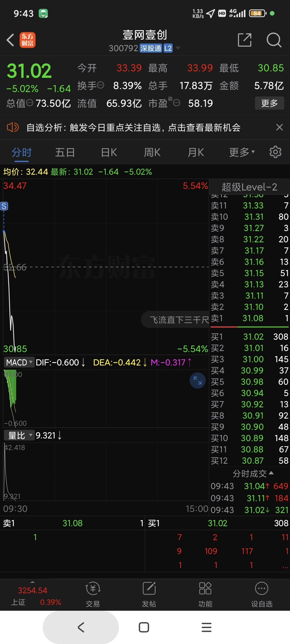Select 卖1 price 31.08 in order book

pyautogui.click(x=249, y=318)
